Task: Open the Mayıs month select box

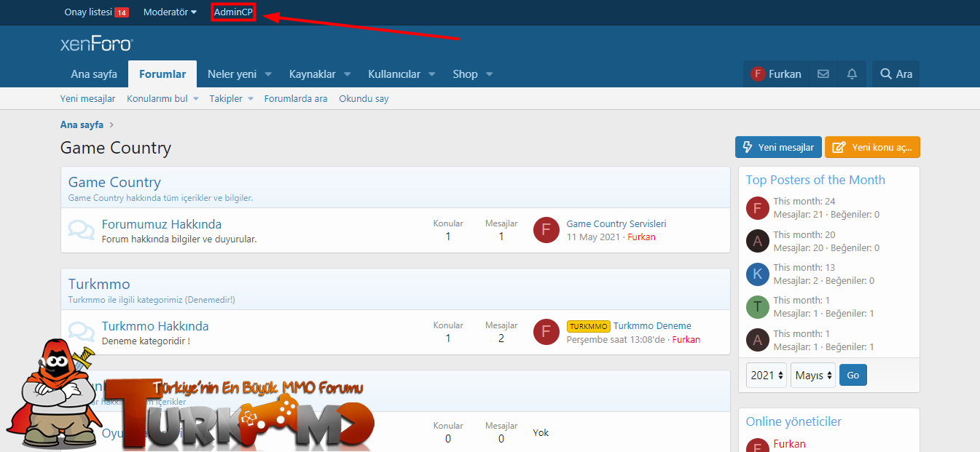Action: pyautogui.click(x=813, y=376)
